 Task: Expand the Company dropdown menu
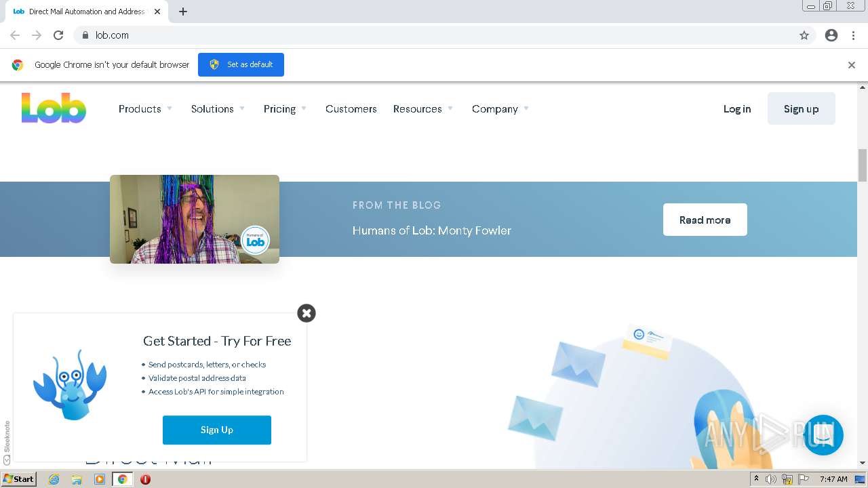coord(500,108)
